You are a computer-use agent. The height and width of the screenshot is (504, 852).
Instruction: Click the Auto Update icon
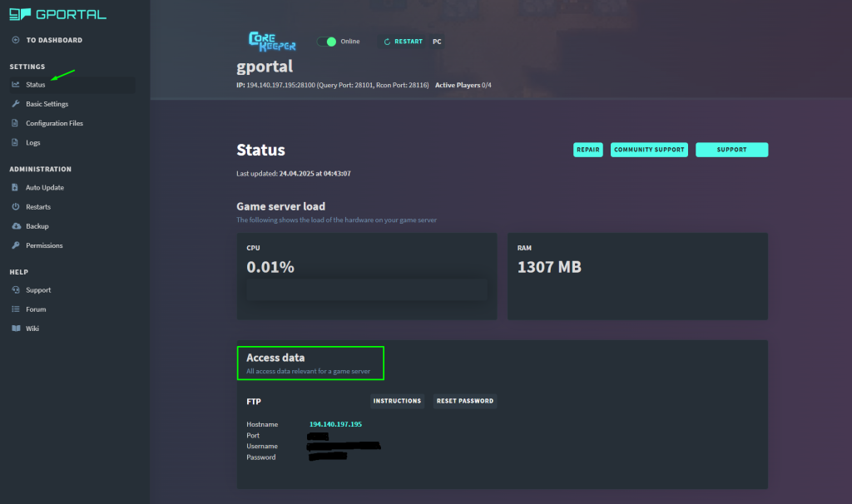[15, 187]
